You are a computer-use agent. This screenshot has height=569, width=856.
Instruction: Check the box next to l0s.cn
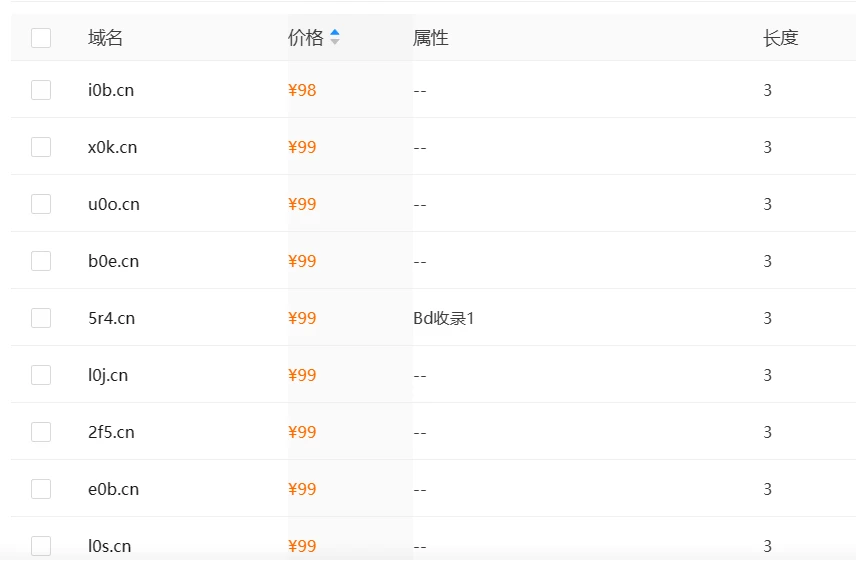(41, 546)
